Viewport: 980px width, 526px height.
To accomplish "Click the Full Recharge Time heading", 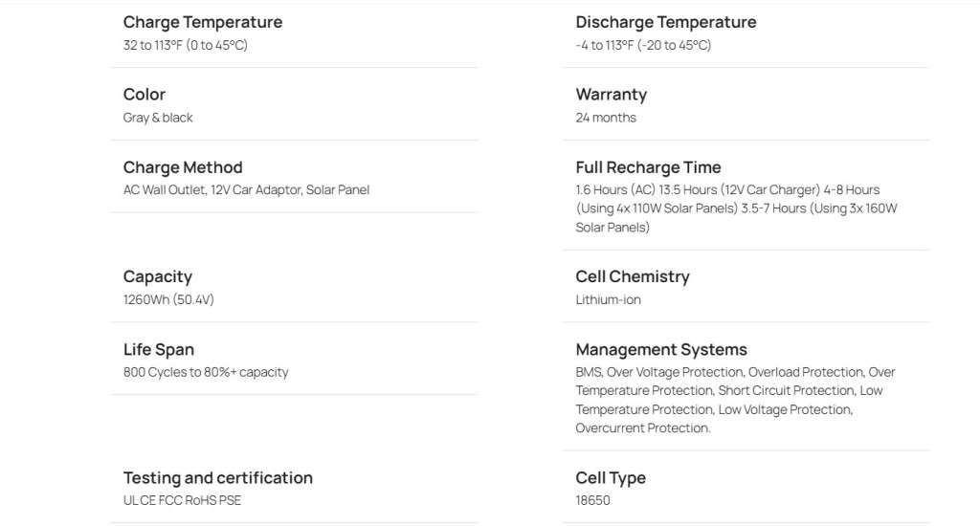I will (x=648, y=167).
